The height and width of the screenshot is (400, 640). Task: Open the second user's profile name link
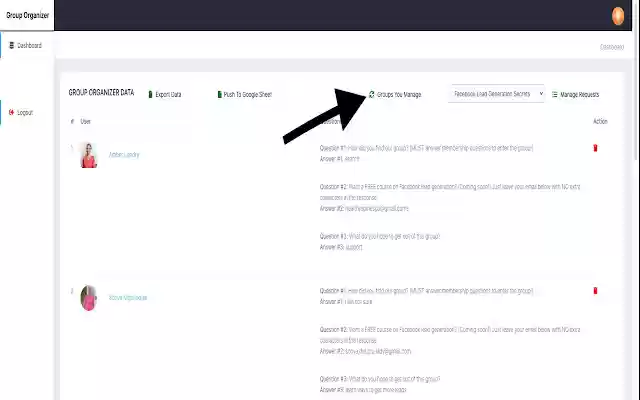(128, 298)
